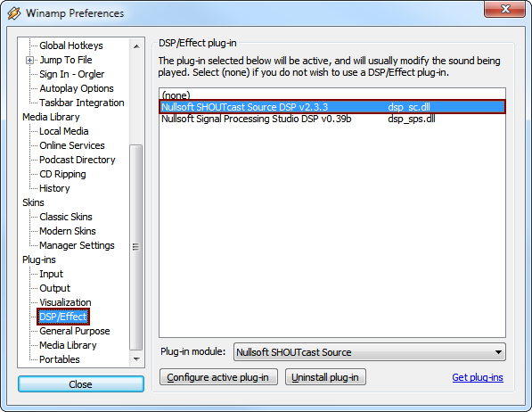The height and width of the screenshot is (412, 532).
Task: Open Manager Settings preferences
Action: coord(77,245)
